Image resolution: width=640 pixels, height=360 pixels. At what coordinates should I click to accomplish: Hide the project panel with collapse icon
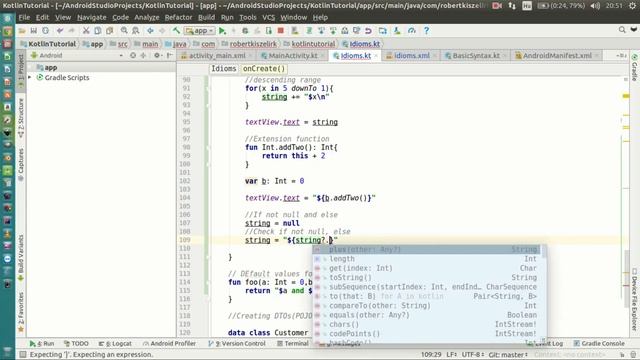169,56
